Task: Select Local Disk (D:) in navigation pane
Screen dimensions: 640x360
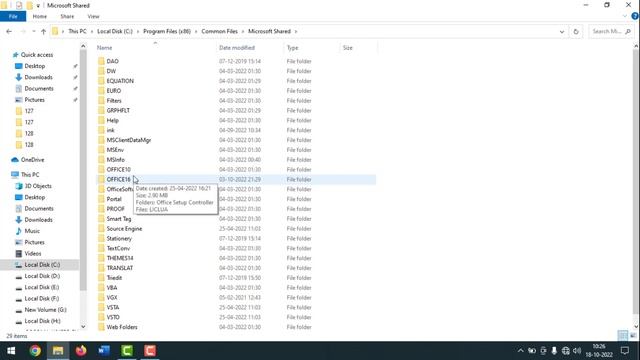Action: coord(42,276)
